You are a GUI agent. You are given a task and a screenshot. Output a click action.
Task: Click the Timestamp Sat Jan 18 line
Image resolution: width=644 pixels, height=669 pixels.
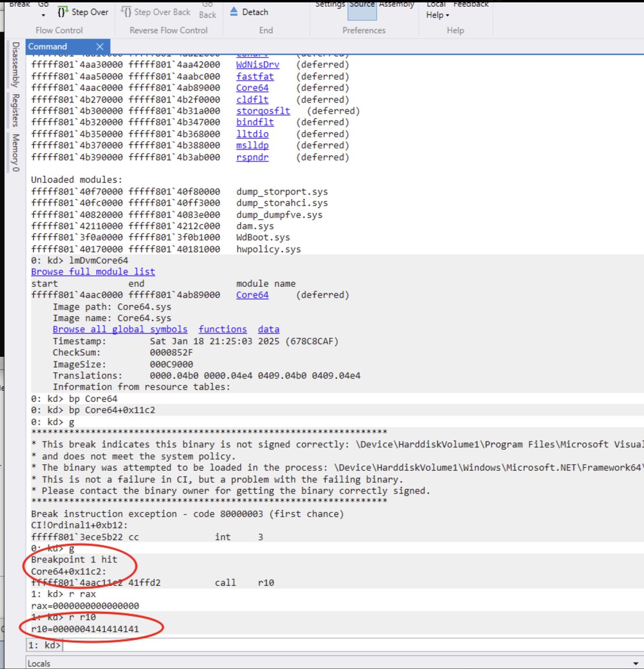[196, 341]
